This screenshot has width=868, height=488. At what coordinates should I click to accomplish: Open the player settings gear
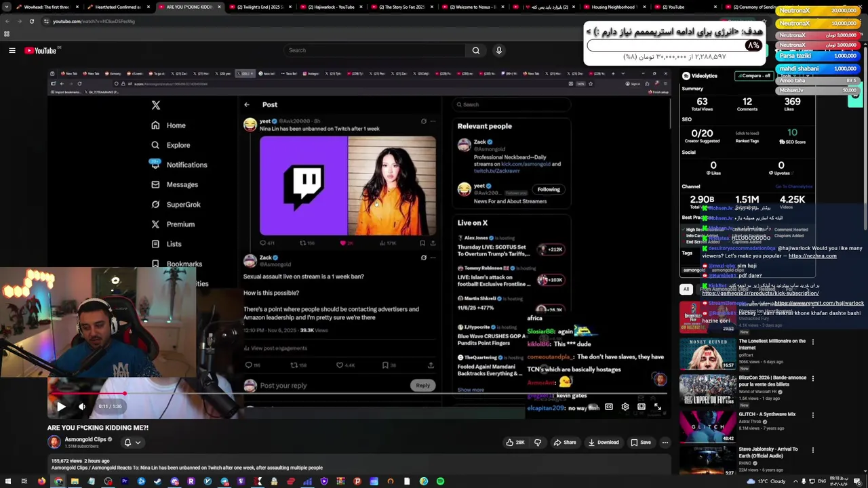point(625,407)
